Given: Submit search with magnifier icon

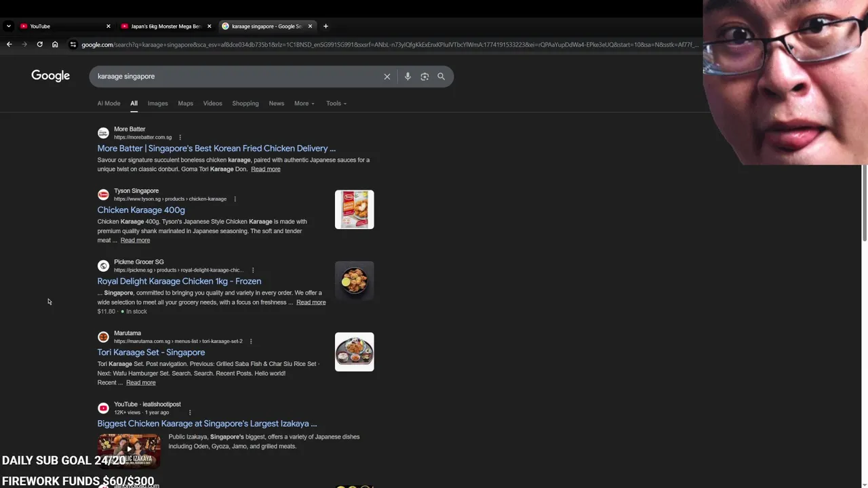Looking at the screenshot, I should point(441,77).
